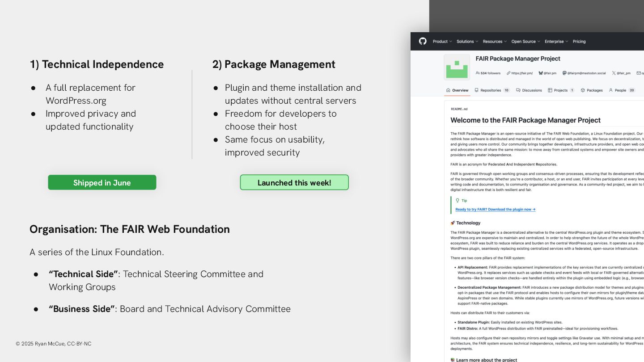This screenshot has height=362, width=644.
Task: View the 534 followers list
Action: click(x=488, y=73)
